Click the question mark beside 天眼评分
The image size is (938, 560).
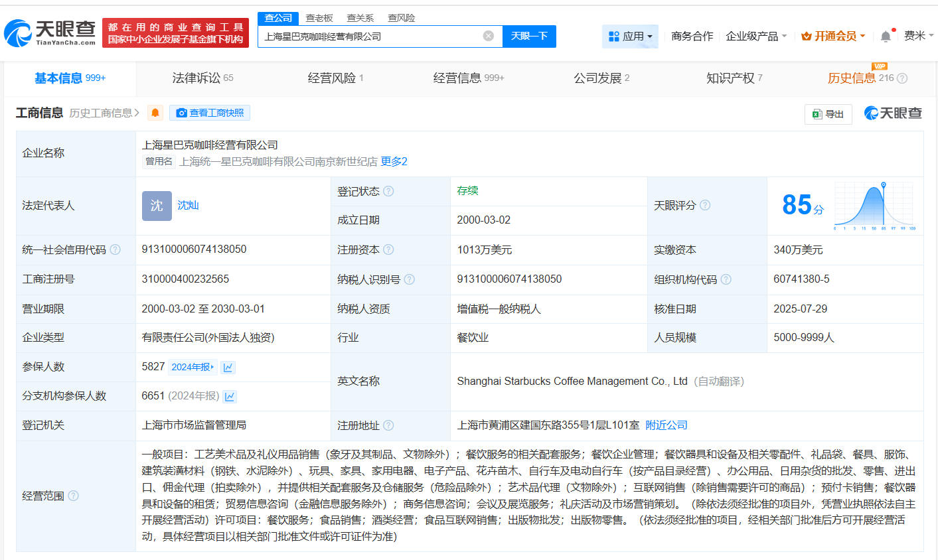point(705,206)
